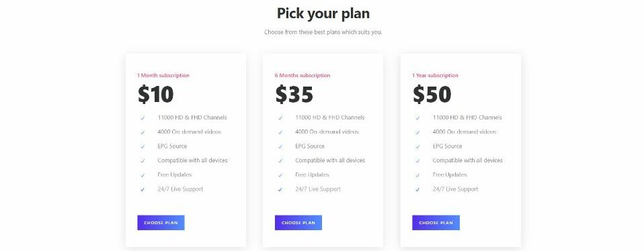This screenshot has height=251, width=644.
Task: Click the 1 Year subscription label
Action: coord(435,75)
